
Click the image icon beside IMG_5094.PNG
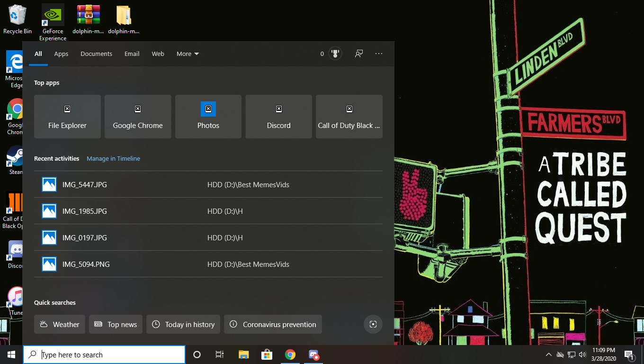(x=49, y=264)
